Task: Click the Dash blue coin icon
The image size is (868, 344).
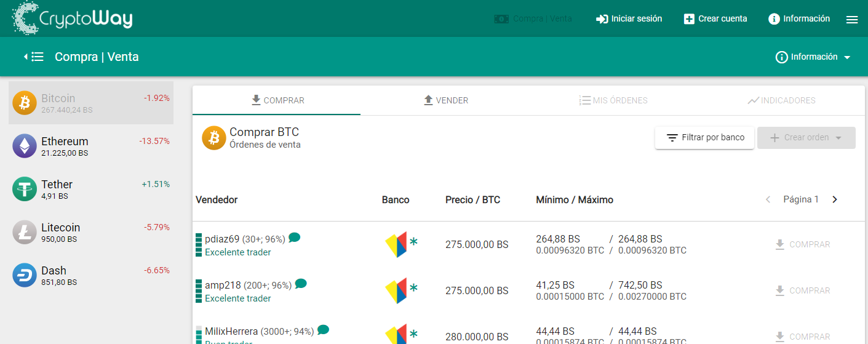Action: click(25, 275)
